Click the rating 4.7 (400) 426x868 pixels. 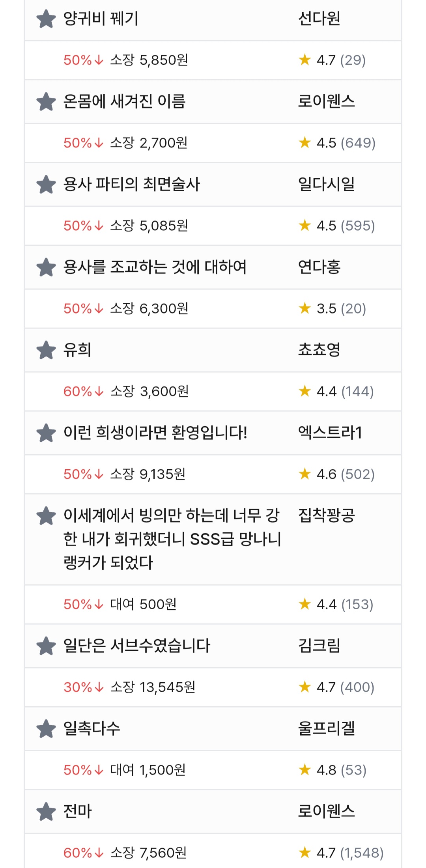(336, 687)
